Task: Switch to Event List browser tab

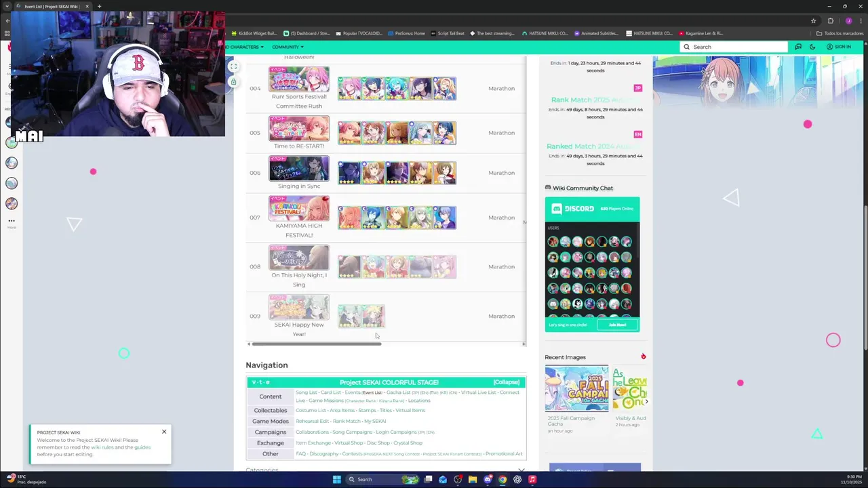Action: coord(52,6)
